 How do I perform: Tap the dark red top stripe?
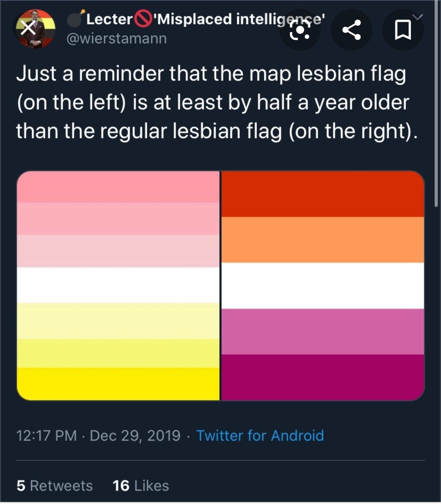coord(323,194)
